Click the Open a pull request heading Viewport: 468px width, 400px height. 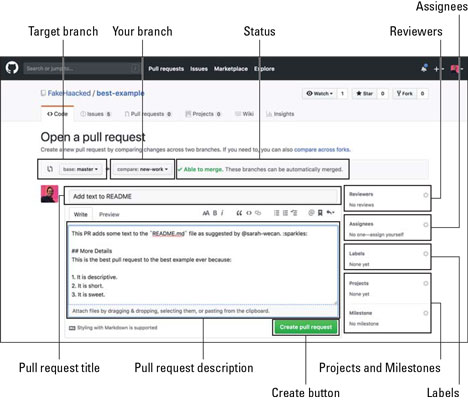pyautogui.click(x=93, y=137)
